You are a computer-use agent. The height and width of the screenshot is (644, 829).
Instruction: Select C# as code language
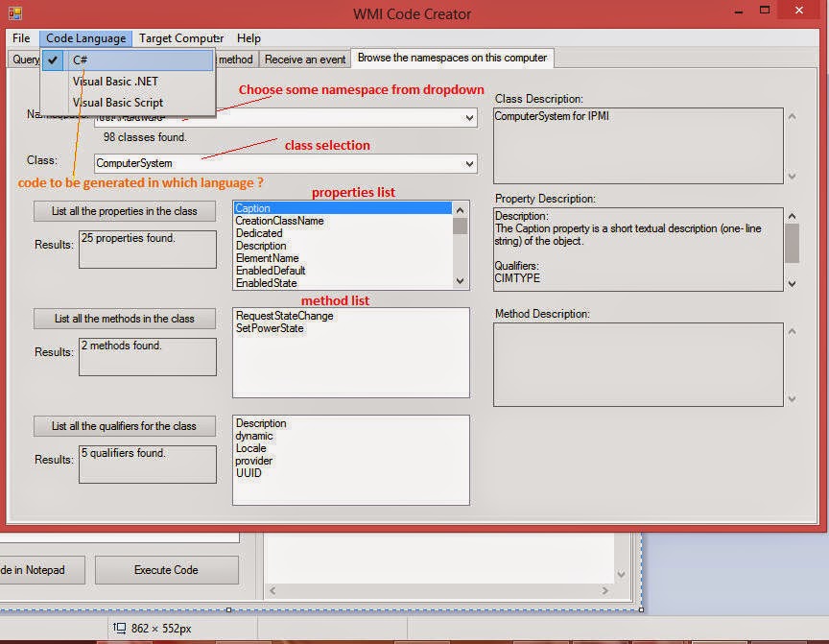pos(128,60)
